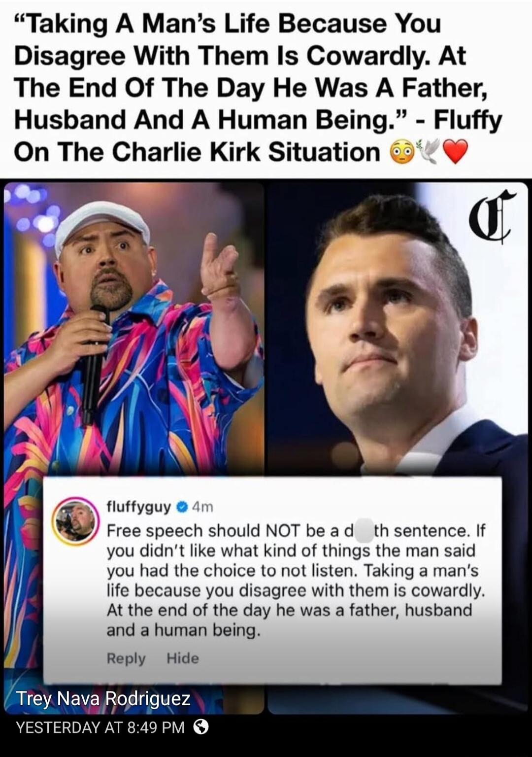The height and width of the screenshot is (757, 532).
Task: Click Reply under the fluffyguy comment
Action: (x=126, y=658)
